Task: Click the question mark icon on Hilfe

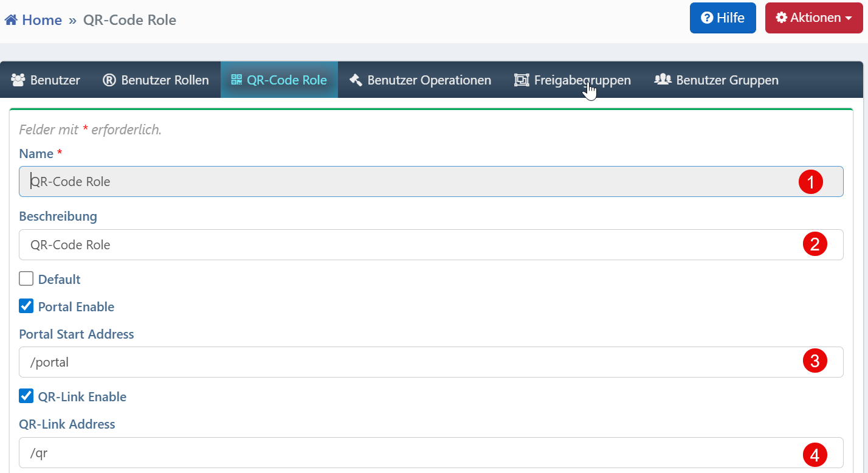Action: click(707, 18)
